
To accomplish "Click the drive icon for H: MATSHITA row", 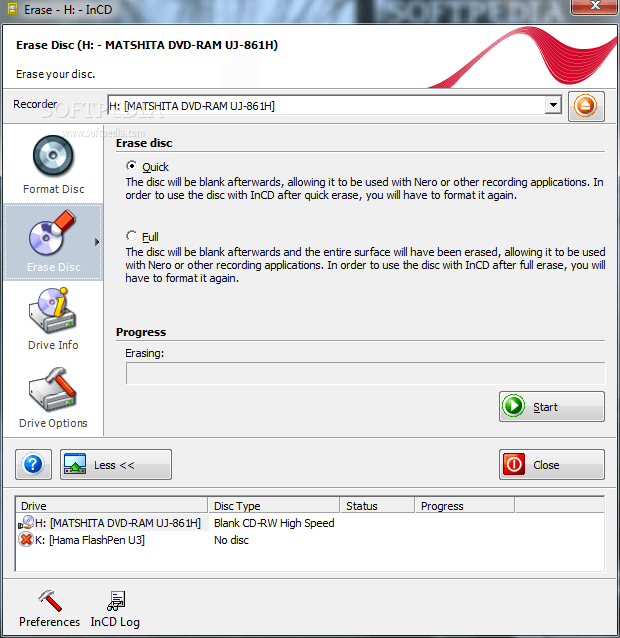I will [x=27, y=522].
